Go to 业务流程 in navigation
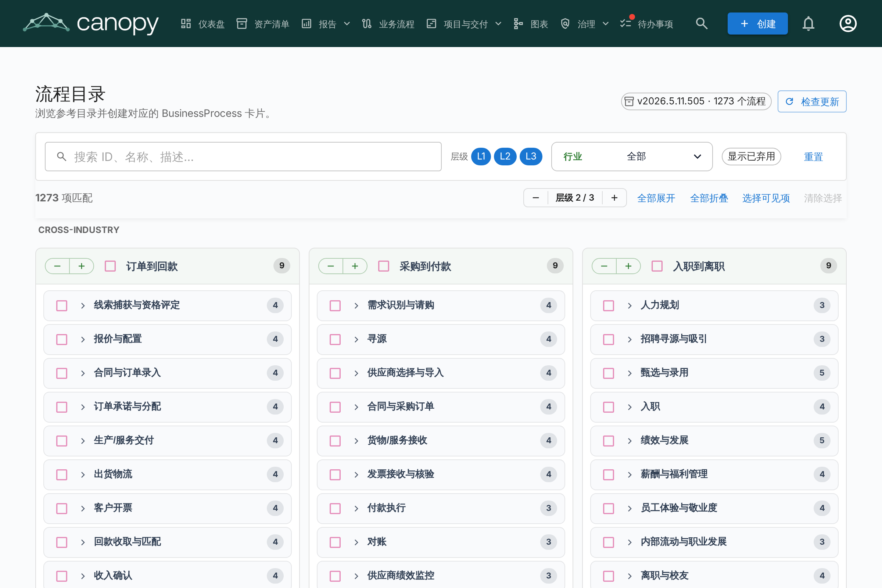The height and width of the screenshot is (588, 882). pos(388,24)
